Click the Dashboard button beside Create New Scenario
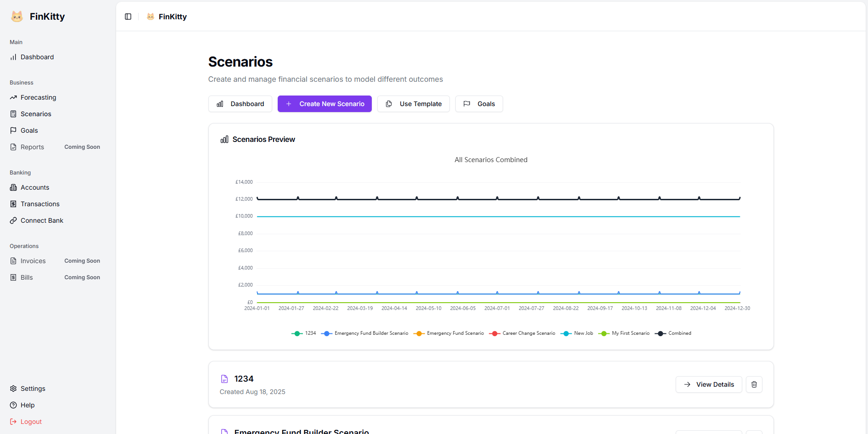 (240, 104)
